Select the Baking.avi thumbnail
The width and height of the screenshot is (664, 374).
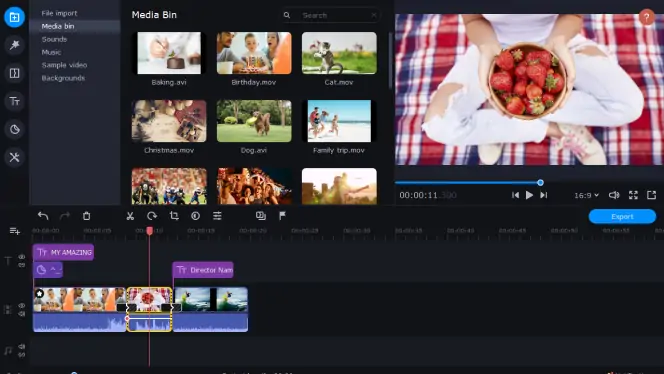point(169,53)
